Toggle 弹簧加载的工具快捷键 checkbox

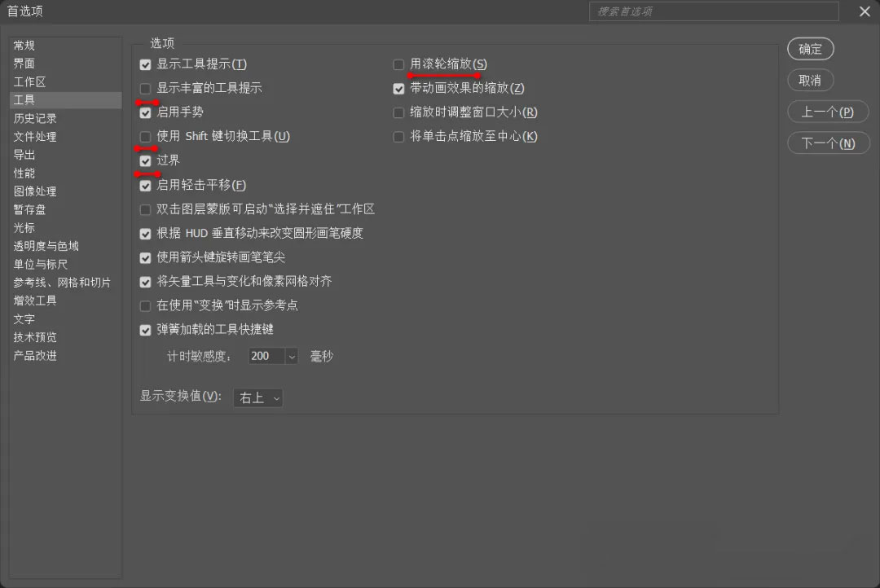[x=145, y=330]
